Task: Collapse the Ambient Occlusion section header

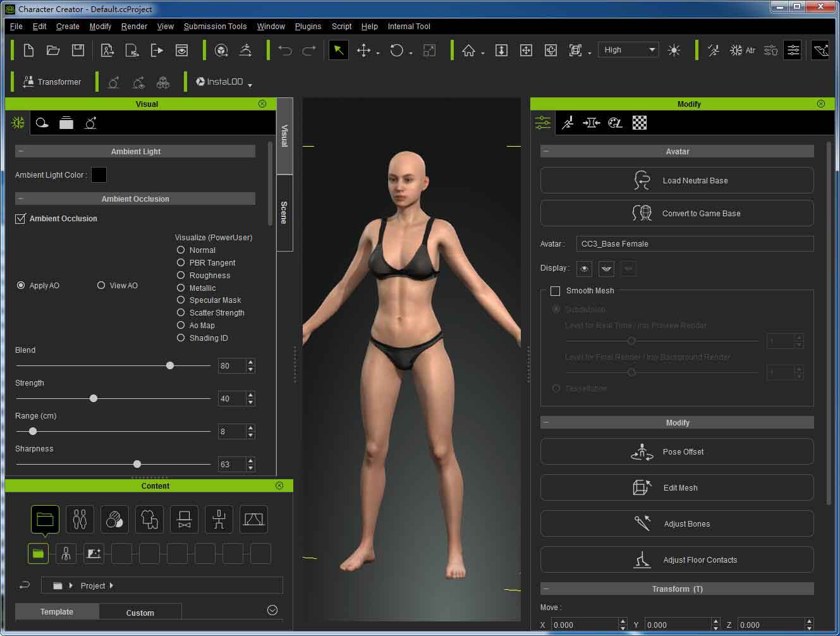Action: [21, 198]
